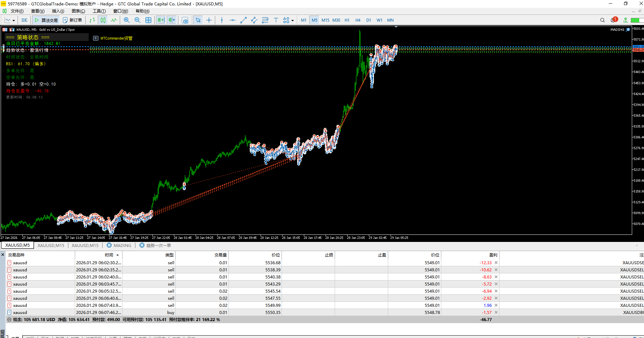Toggle chart shift from right edge
Screen dimensions: 644x338
click(172, 20)
